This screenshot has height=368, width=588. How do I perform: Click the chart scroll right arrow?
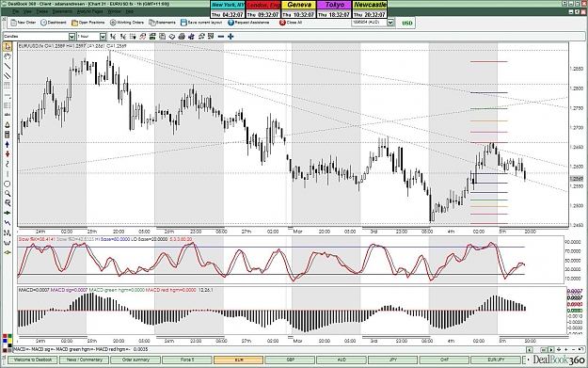click(x=550, y=349)
